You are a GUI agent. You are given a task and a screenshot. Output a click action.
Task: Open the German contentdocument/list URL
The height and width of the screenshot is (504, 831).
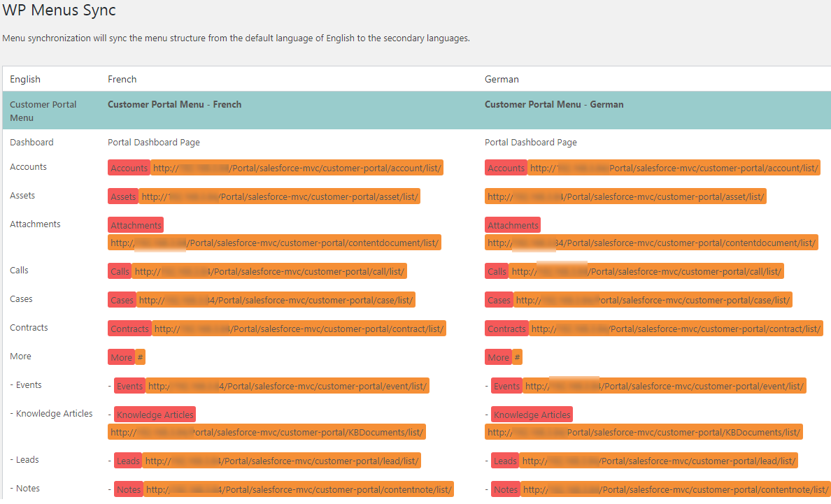point(651,243)
